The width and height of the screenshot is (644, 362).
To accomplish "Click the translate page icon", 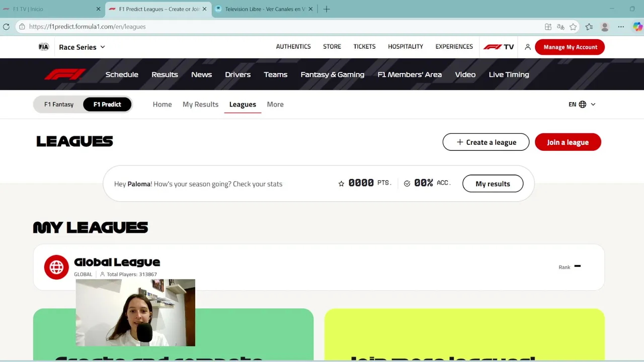I will (x=560, y=27).
